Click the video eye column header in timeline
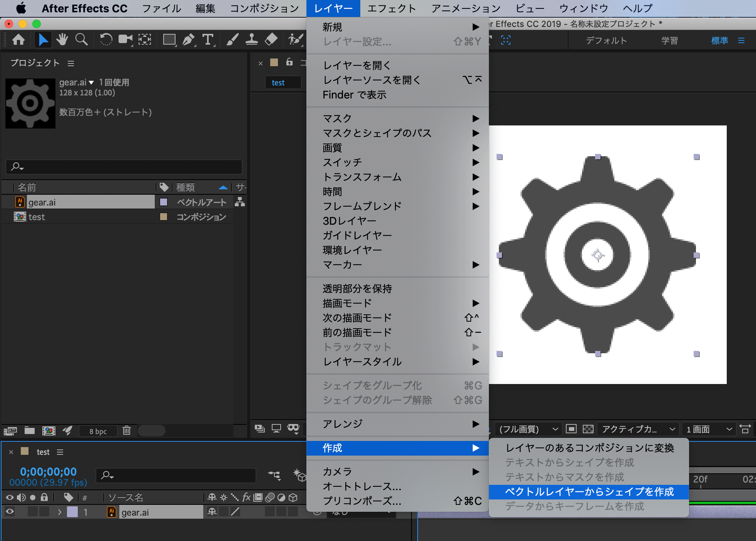This screenshot has height=541, width=756. point(10,497)
